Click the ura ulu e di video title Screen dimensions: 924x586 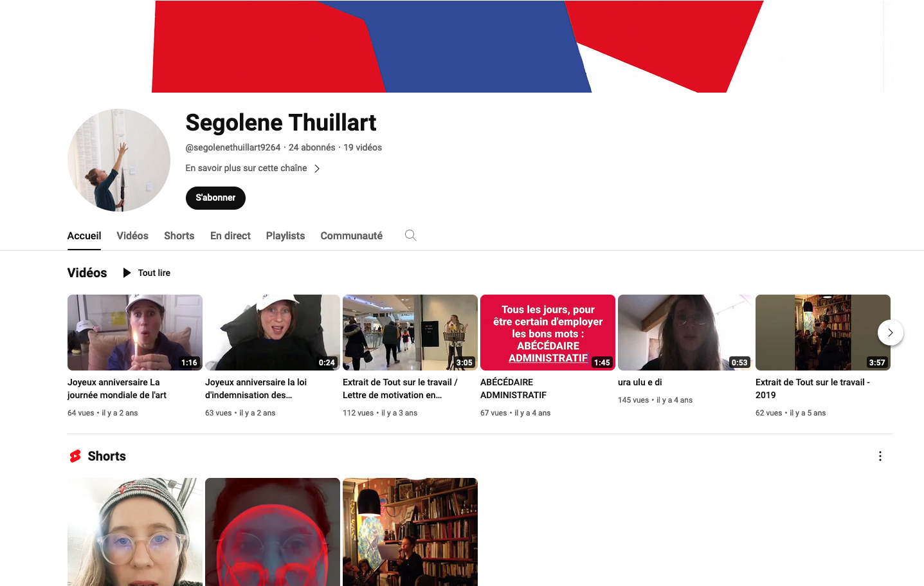pos(640,382)
